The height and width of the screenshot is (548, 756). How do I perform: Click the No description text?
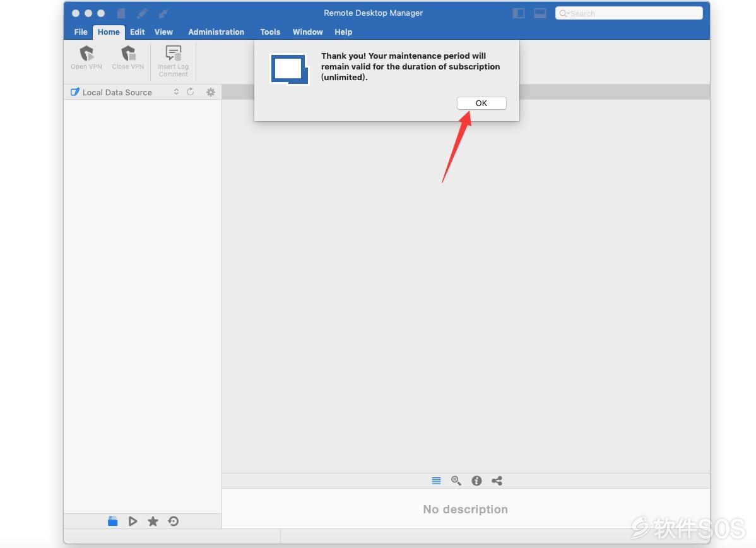[x=465, y=509]
